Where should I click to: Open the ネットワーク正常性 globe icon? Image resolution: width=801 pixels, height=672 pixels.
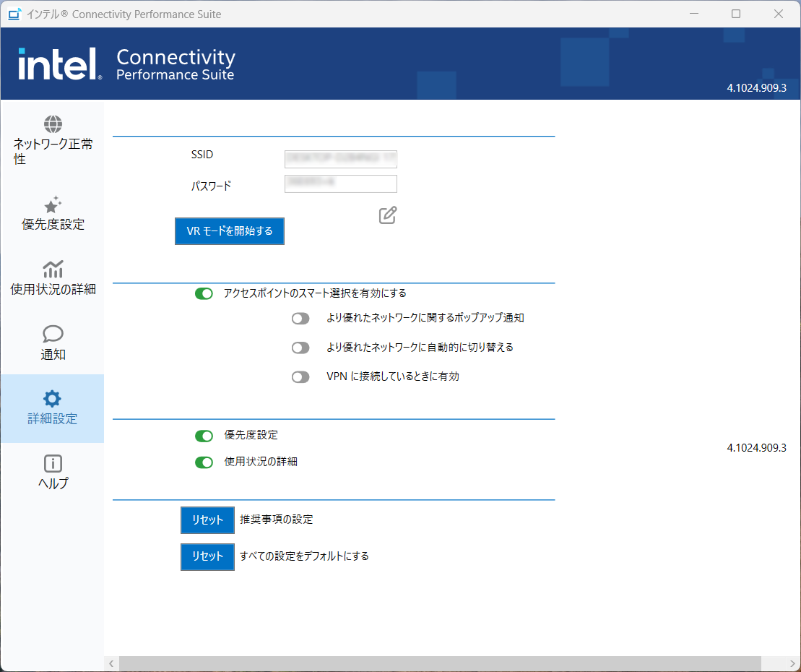click(x=53, y=124)
